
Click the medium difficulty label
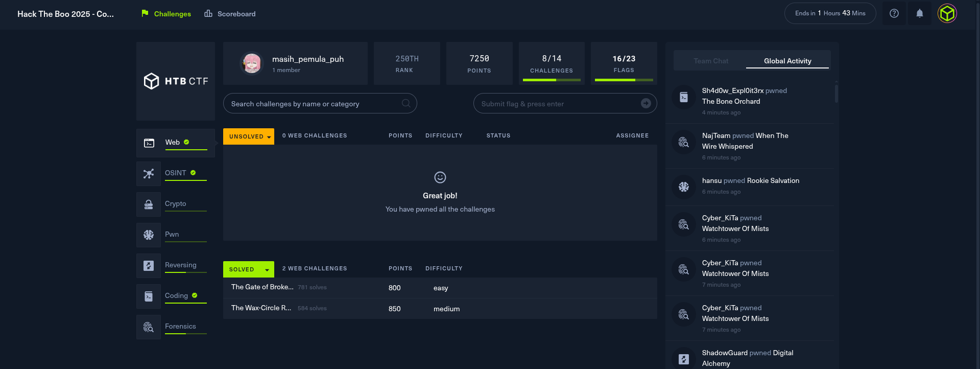[x=446, y=309]
